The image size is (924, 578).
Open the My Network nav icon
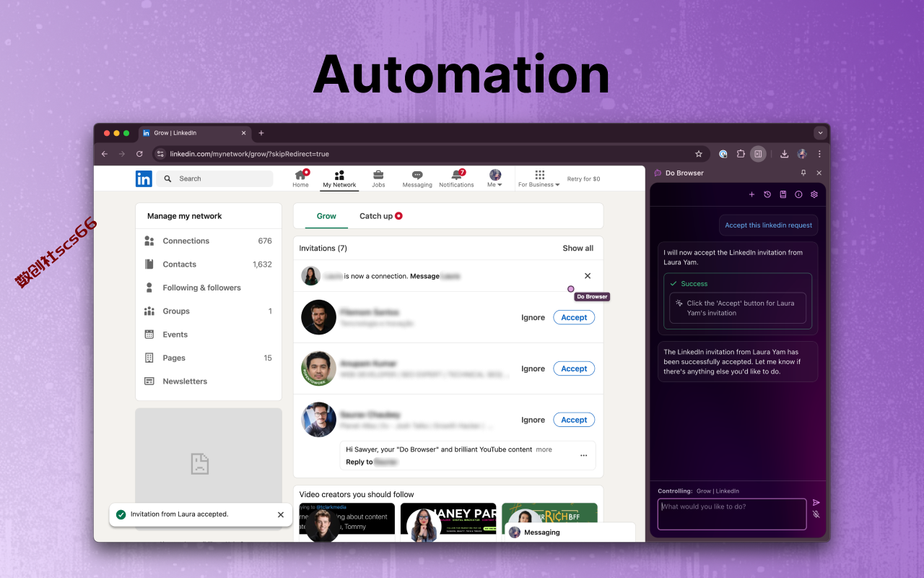click(x=339, y=178)
